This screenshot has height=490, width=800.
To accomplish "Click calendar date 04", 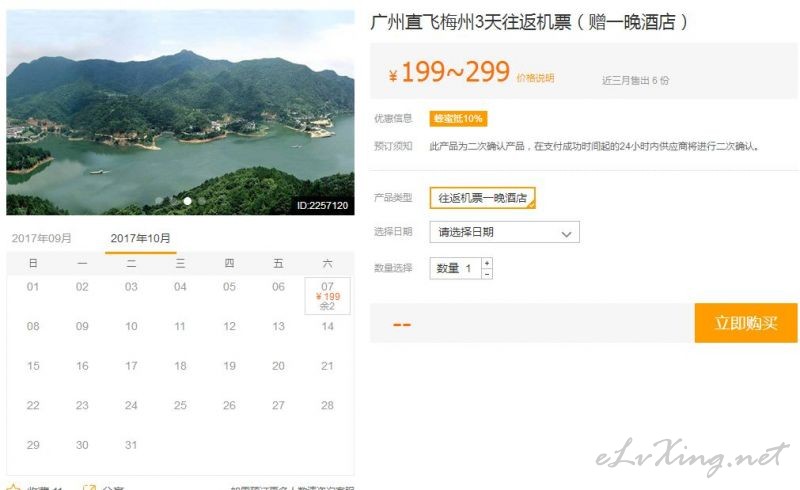I will point(180,287).
